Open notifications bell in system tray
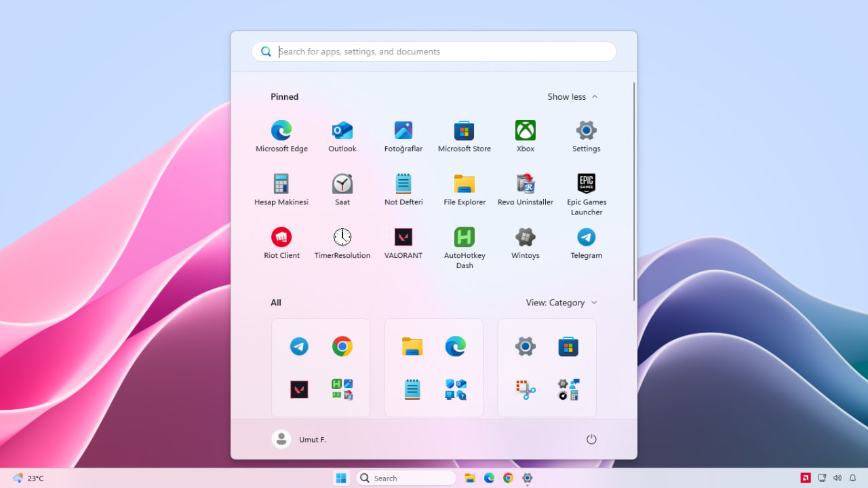This screenshot has height=488, width=868. tap(853, 478)
